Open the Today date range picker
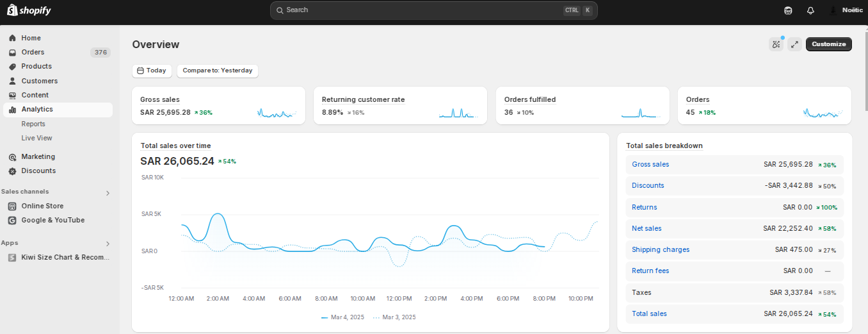This screenshot has height=334, width=868. [152, 71]
